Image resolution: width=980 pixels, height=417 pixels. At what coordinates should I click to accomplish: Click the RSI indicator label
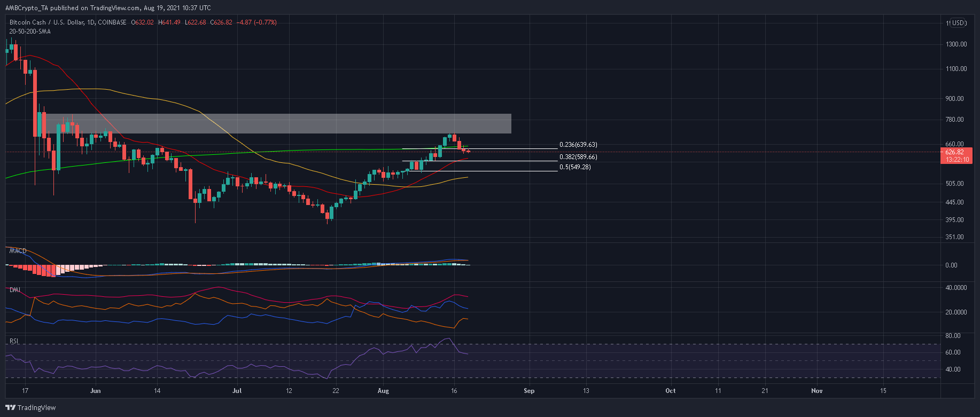tap(14, 341)
